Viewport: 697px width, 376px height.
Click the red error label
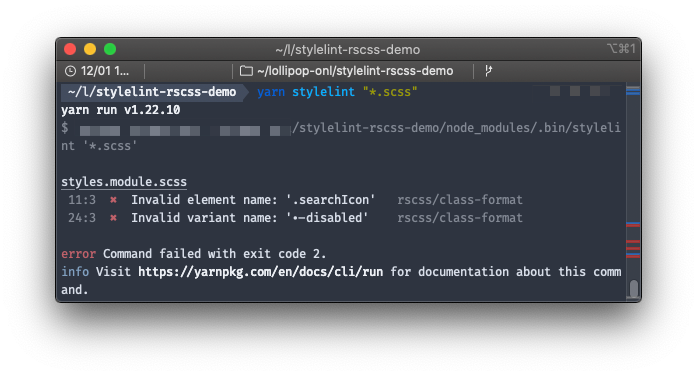pos(78,254)
